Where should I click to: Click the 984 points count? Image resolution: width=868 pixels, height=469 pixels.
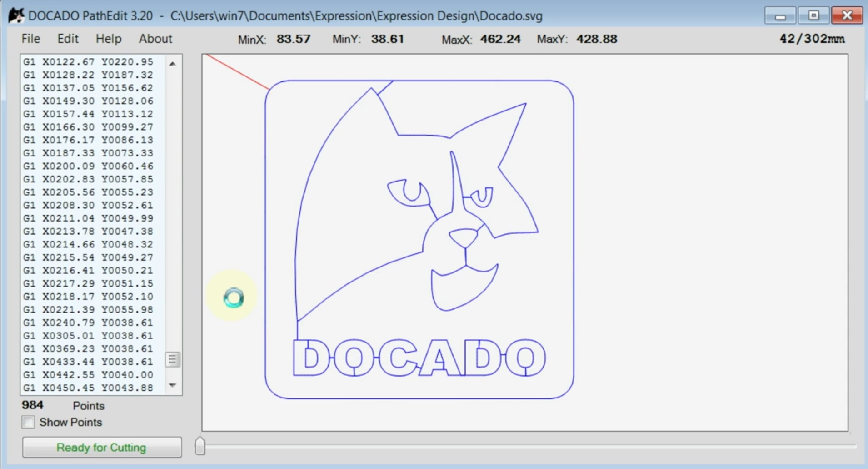point(33,405)
